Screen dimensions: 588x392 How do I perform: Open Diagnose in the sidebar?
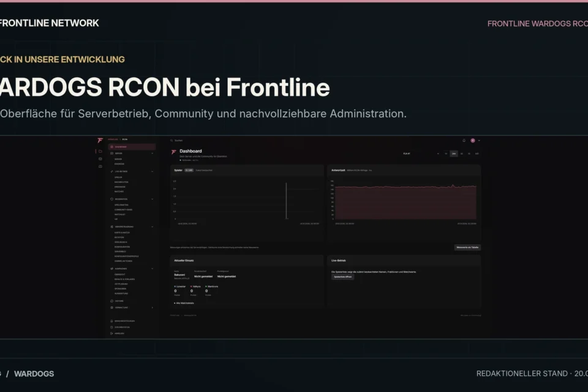119,164
